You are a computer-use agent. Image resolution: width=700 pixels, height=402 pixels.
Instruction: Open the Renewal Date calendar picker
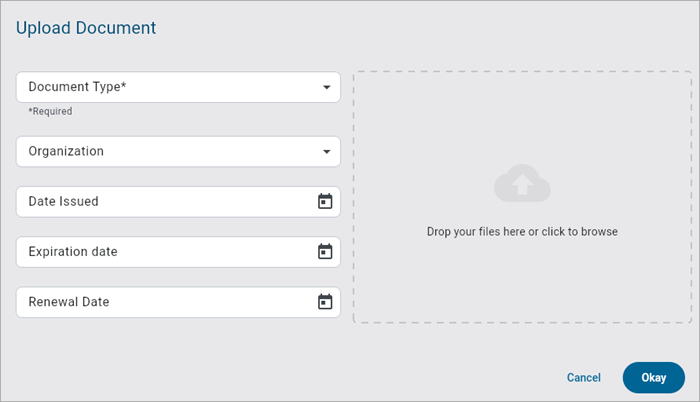325,302
